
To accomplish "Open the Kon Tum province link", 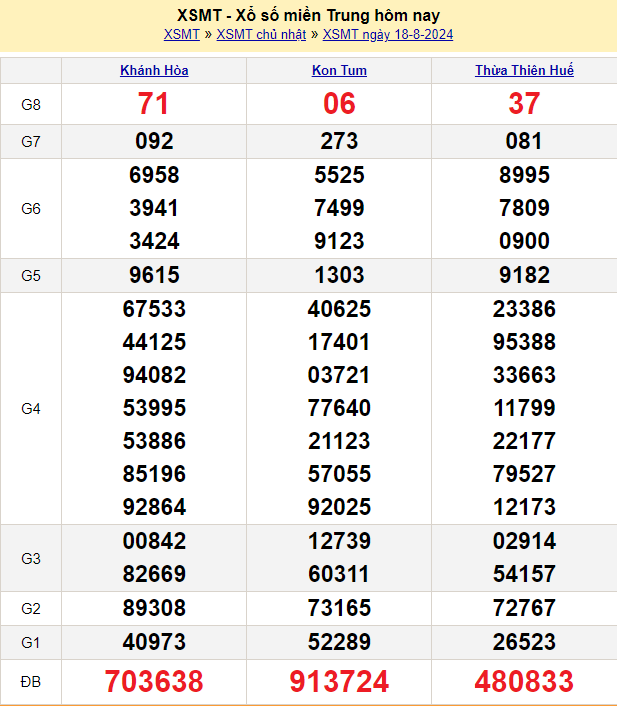I will (x=339, y=70).
